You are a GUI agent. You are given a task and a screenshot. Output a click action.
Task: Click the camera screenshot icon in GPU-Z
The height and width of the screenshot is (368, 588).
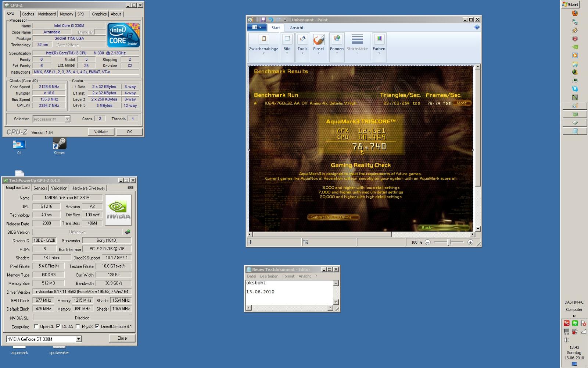click(x=130, y=187)
